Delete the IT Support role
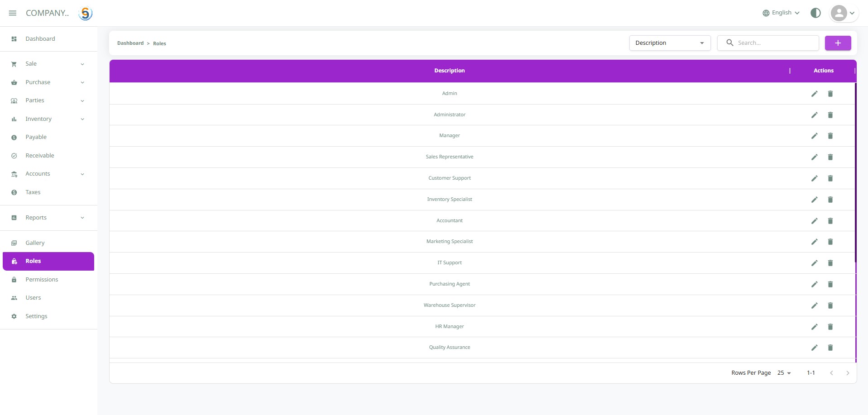Screen dimensions: 868x415 (830, 263)
